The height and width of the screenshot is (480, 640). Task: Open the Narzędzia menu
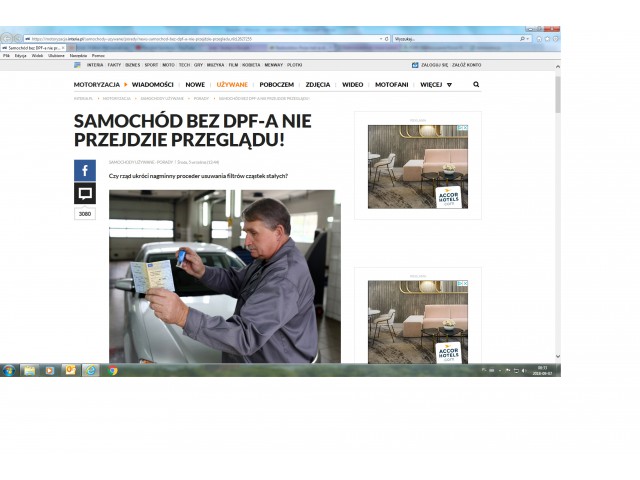[78, 56]
